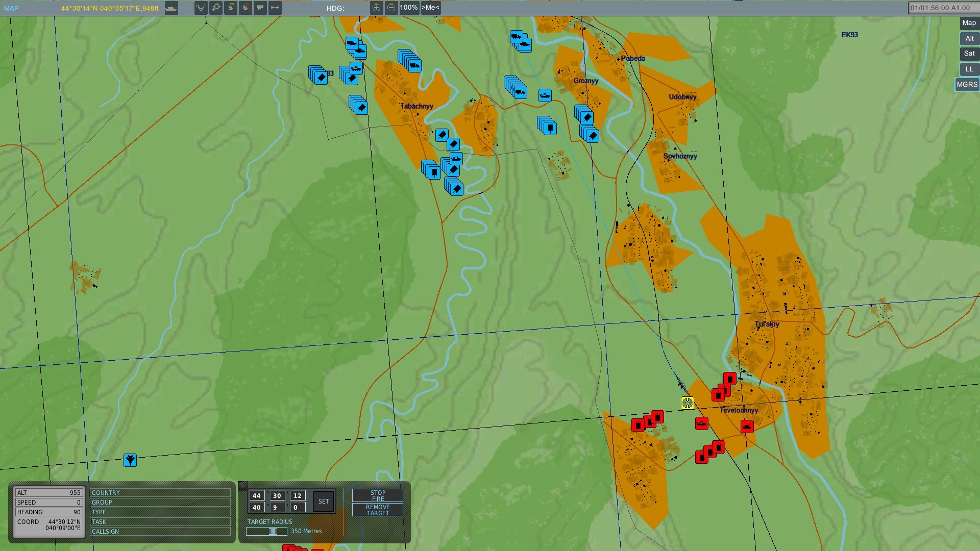This screenshot has height=551, width=980.
Task: Click the degrees input field showing 44
Action: (257, 495)
